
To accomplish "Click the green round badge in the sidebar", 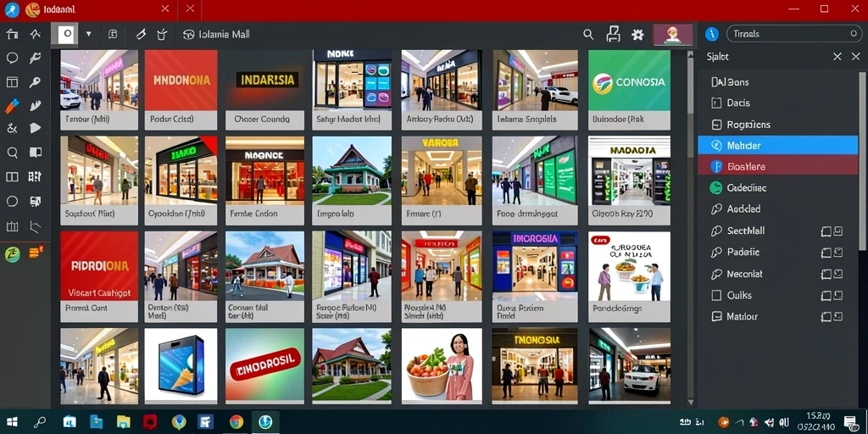I will (x=12, y=254).
